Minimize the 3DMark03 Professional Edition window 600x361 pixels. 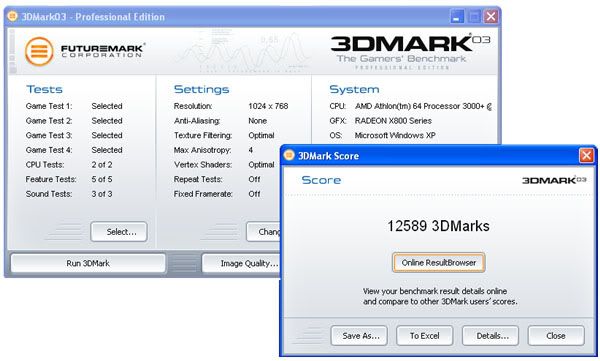click(x=457, y=16)
